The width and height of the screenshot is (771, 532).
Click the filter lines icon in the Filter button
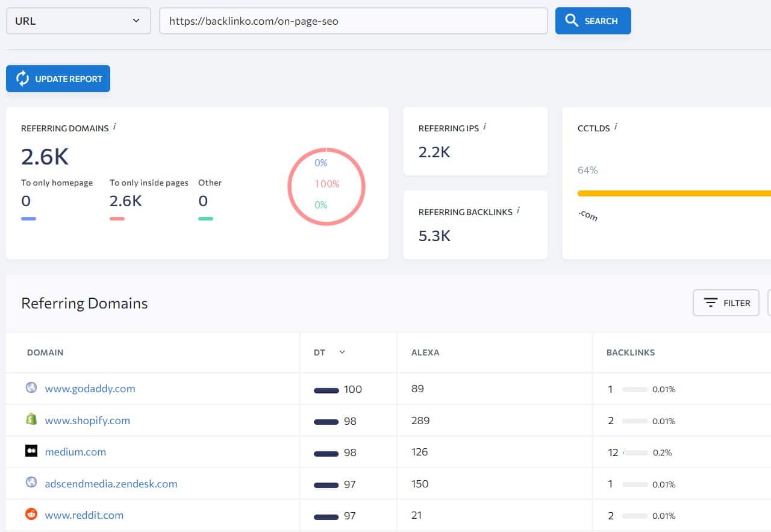point(711,302)
